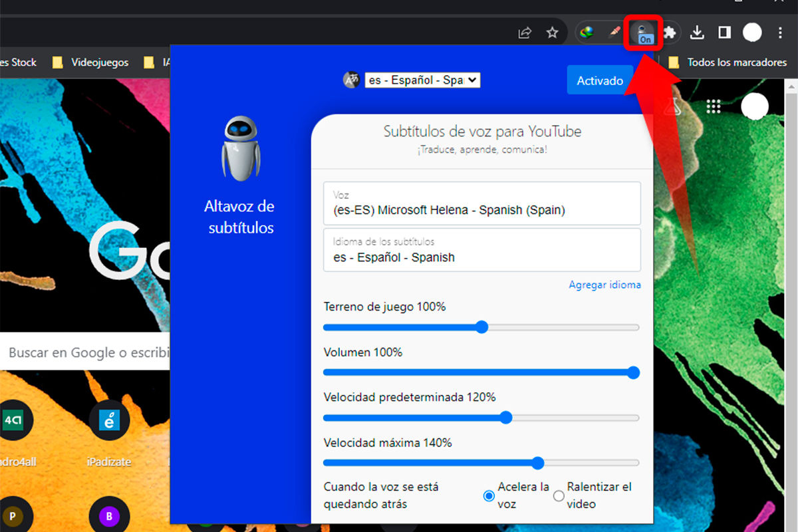The width and height of the screenshot is (798, 532).
Task: Click the robot mascot image in the popup
Action: pyautogui.click(x=241, y=148)
